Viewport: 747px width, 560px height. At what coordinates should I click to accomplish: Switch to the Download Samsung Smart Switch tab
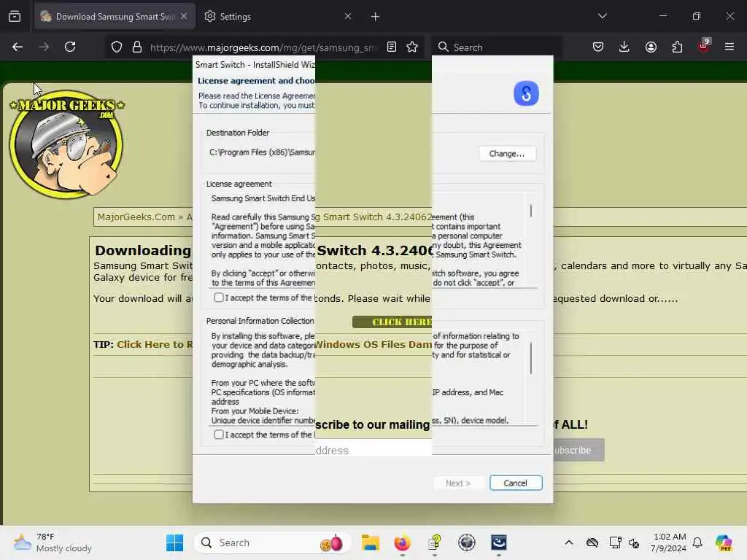pyautogui.click(x=115, y=16)
